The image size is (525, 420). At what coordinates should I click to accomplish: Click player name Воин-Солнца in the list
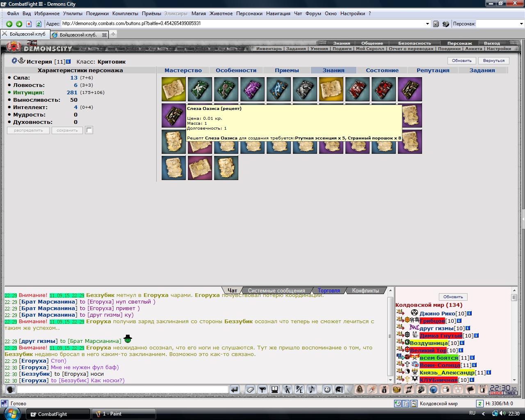(440, 365)
